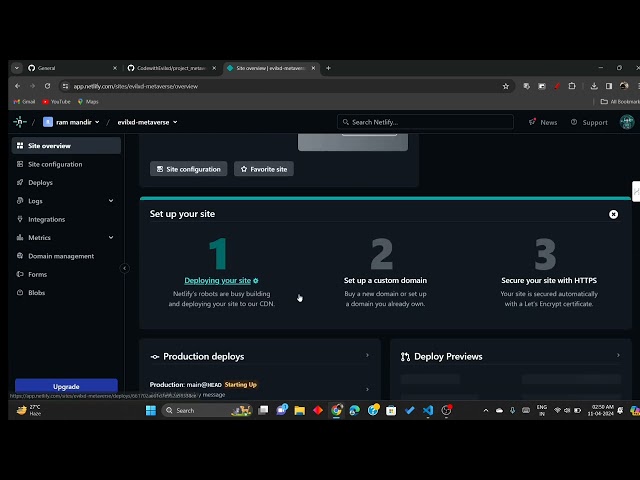This screenshot has height=480, width=640.
Task: Open the Netlify logo home link
Action: click(x=20, y=122)
